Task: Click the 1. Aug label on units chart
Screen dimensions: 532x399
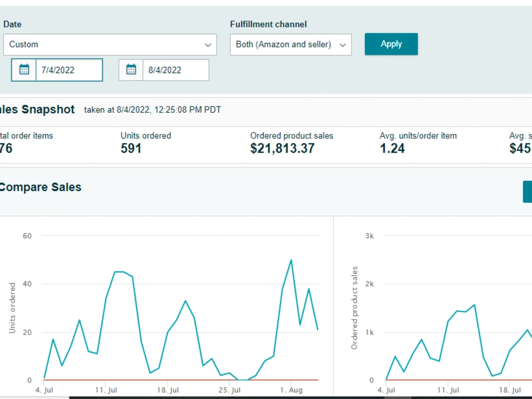Action: tap(291, 390)
